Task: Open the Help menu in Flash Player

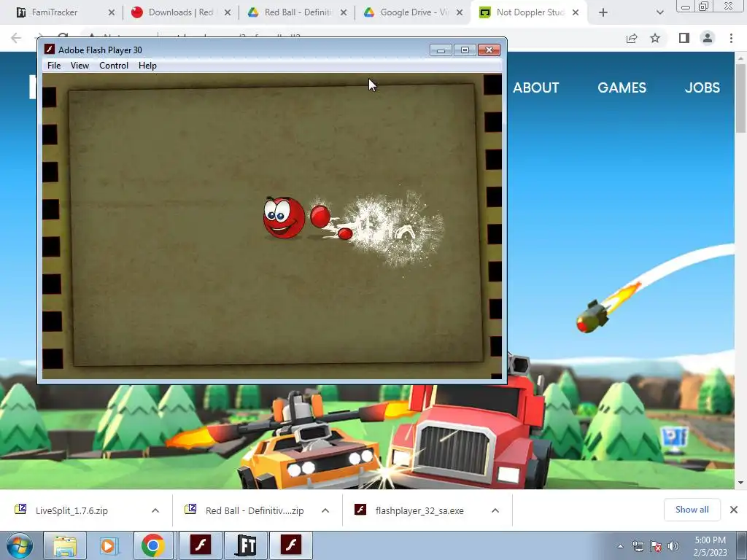Action: (x=147, y=65)
